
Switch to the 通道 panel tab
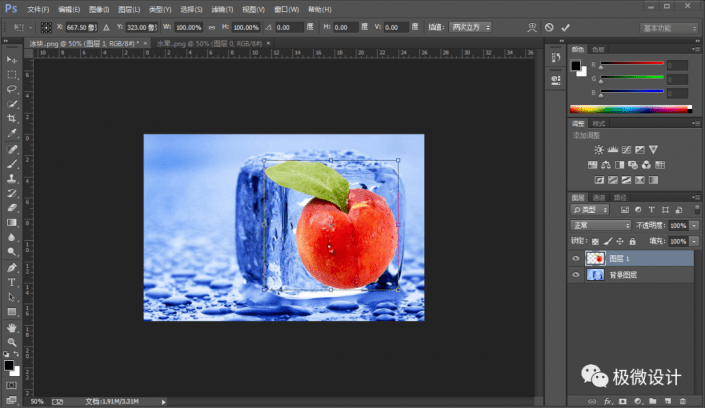pyautogui.click(x=600, y=197)
